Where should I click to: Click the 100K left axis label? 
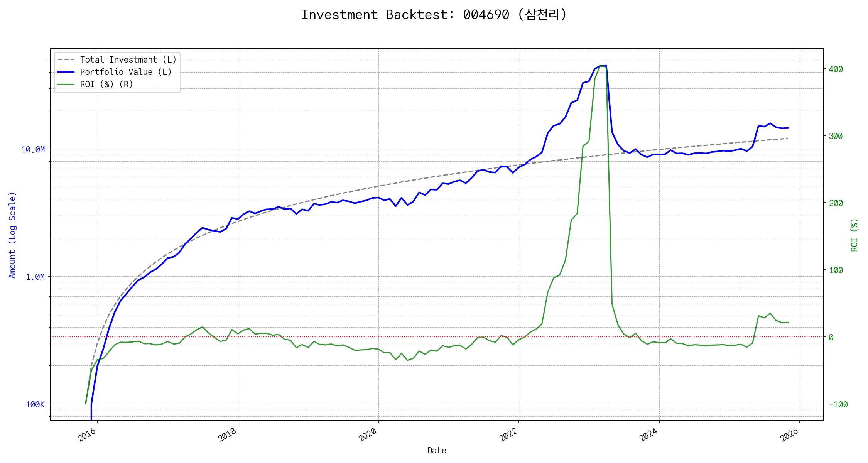[35, 405]
